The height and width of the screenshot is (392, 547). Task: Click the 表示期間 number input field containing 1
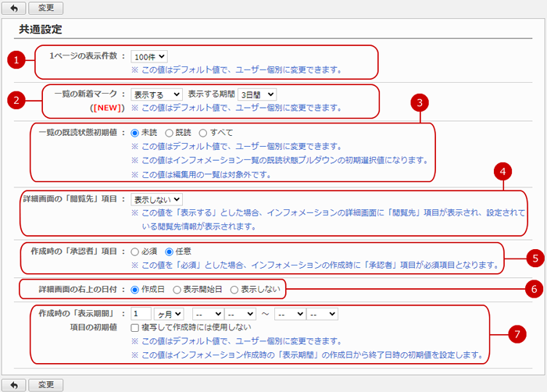[x=141, y=314]
